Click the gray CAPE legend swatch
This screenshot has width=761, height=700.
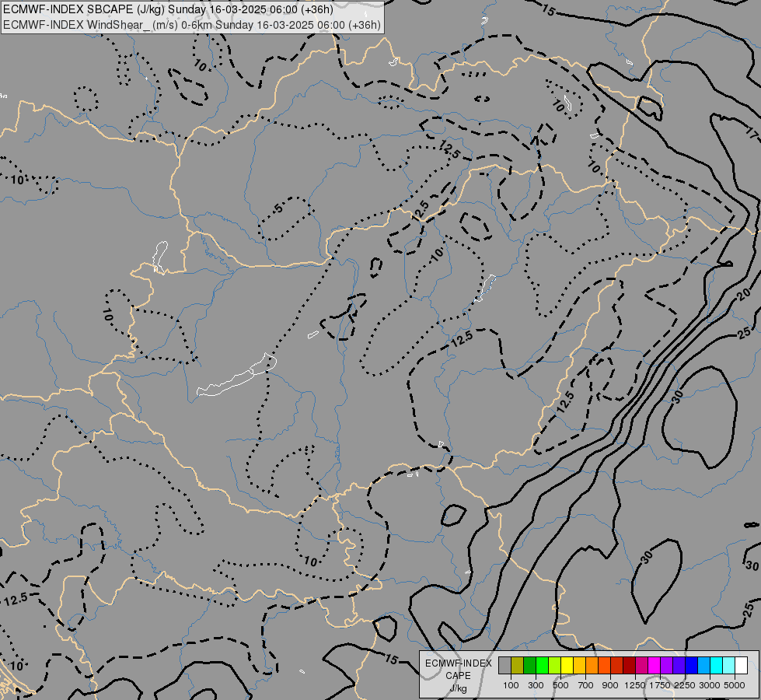[x=504, y=665]
